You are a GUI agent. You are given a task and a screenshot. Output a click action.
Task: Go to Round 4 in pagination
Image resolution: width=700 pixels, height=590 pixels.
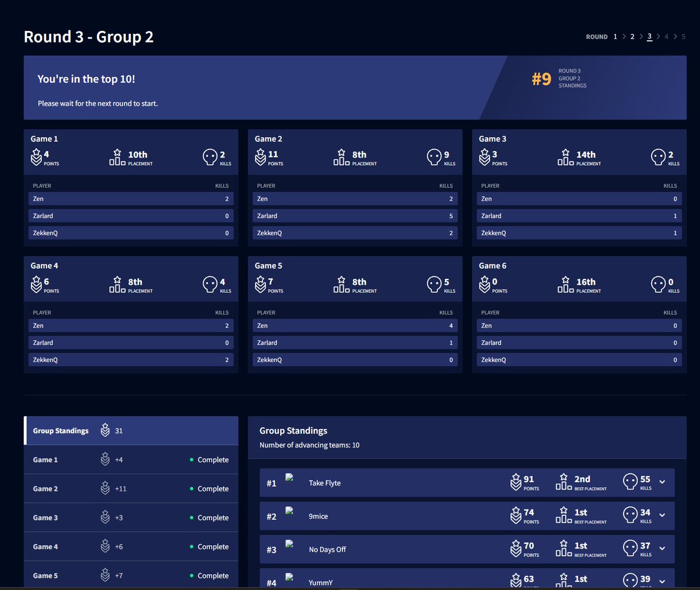coord(666,37)
